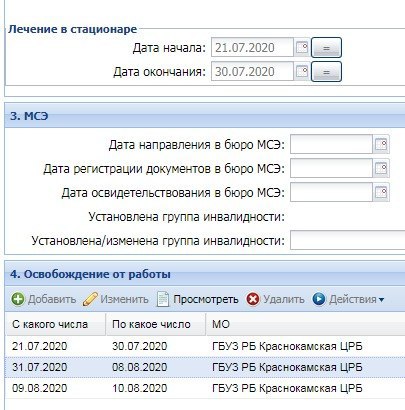
Task: Open the Установлена/изменена группа инвалидности combo box
Action: pyautogui.click(x=347, y=240)
